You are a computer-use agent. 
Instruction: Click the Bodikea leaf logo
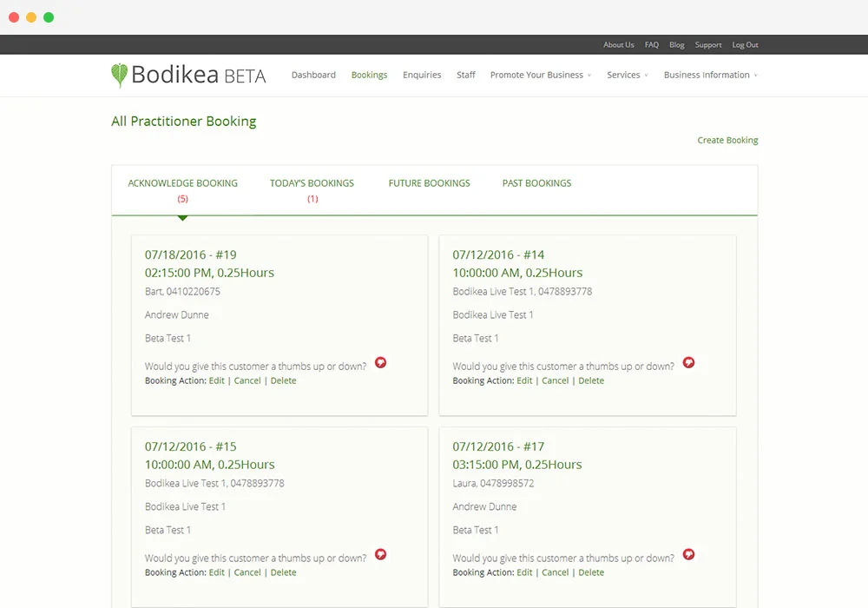pyautogui.click(x=118, y=75)
